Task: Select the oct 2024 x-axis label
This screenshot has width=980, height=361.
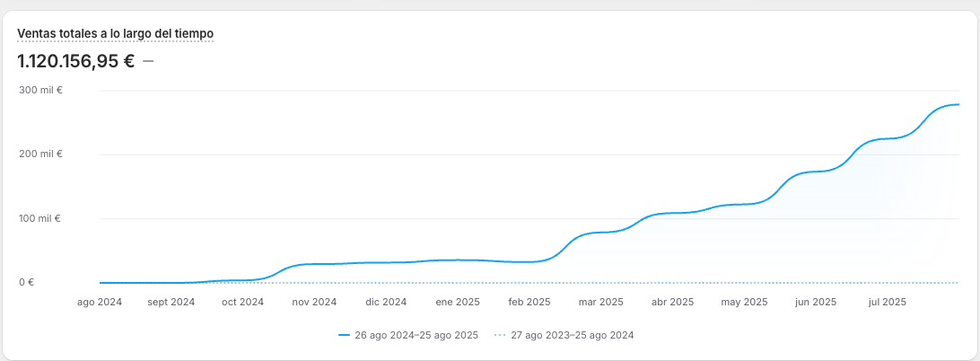Action: pos(242,302)
